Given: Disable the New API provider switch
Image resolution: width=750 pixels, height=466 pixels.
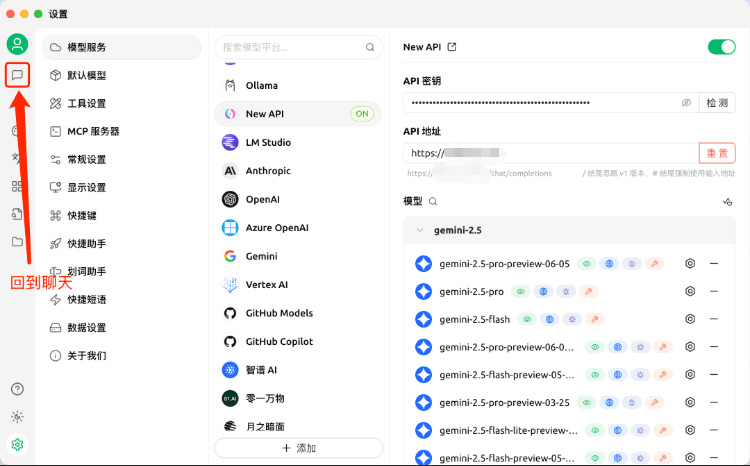Looking at the screenshot, I should click(x=721, y=47).
